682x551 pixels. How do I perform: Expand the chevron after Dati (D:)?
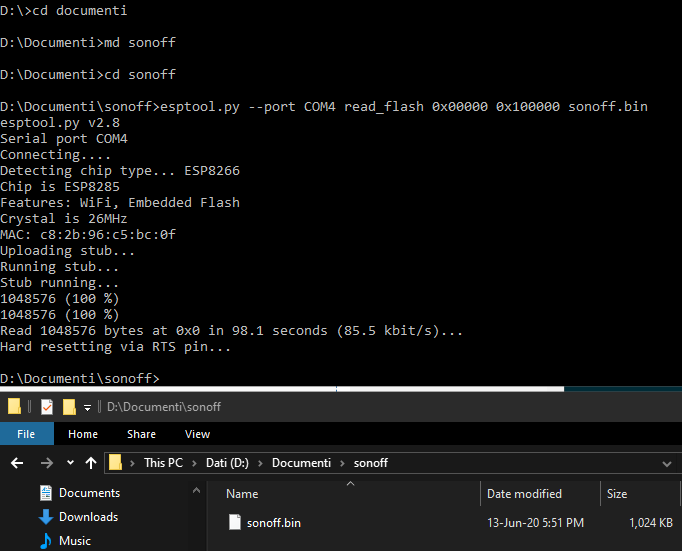(x=260, y=463)
